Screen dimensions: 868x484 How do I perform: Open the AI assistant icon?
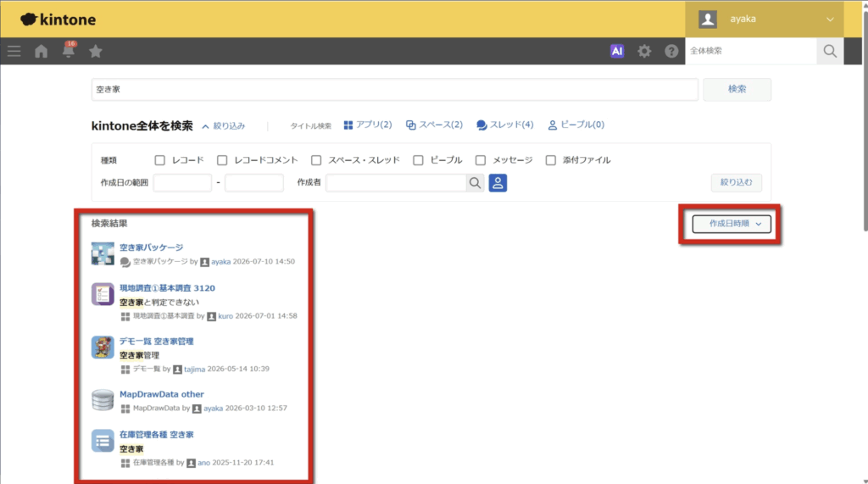(617, 51)
